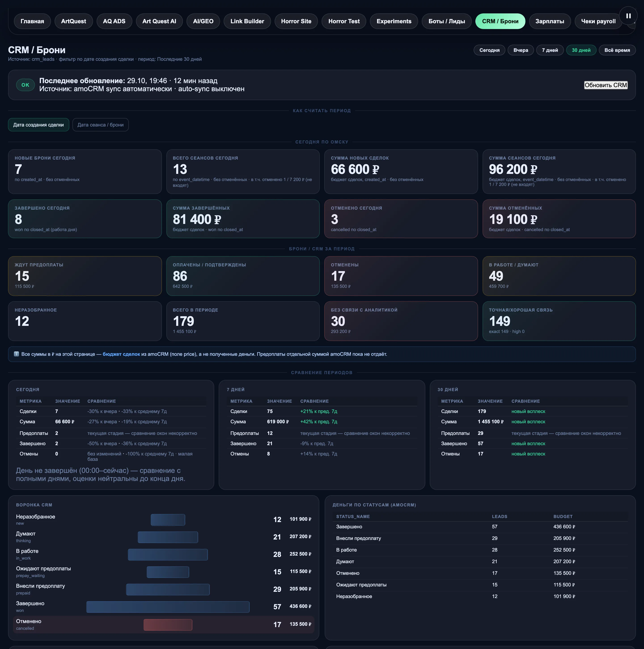Image resolution: width=644 pixels, height=649 pixels.
Task: Click "Думают" row in the status table
Action: [480, 561]
